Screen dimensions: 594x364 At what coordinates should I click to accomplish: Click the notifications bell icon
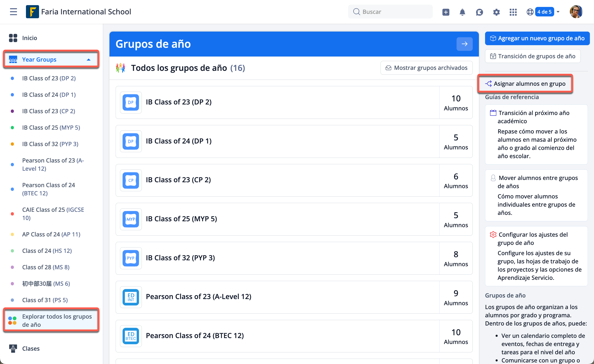tap(462, 12)
